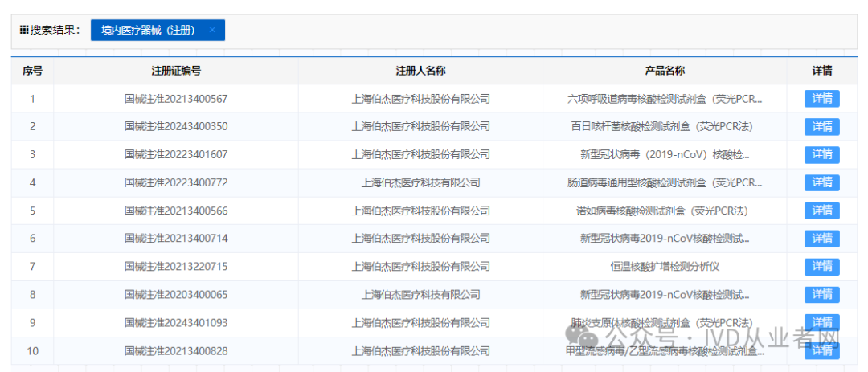Select cell 国械注准20213400714

pyautogui.click(x=176, y=239)
